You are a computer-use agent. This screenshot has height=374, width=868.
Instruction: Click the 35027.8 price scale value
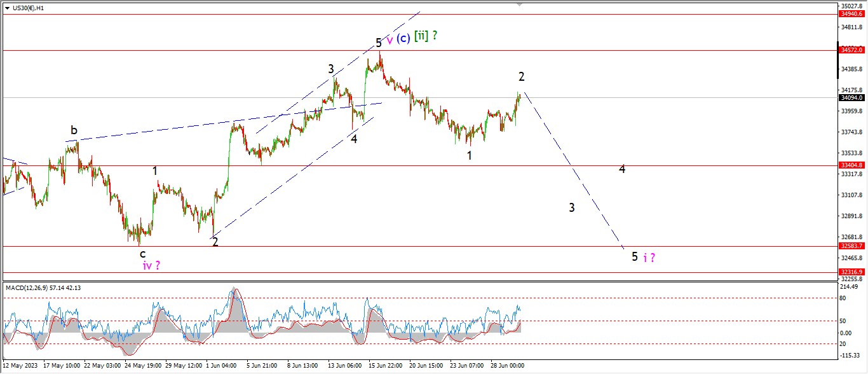(852, 6)
